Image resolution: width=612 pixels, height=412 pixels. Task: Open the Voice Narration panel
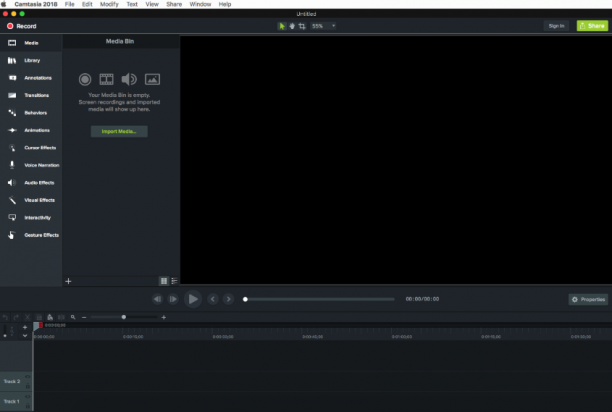click(x=31, y=165)
